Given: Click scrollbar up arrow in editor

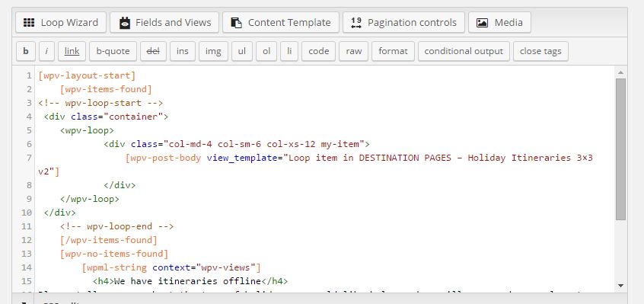Looking at the screenshot, I should point(620,72).
